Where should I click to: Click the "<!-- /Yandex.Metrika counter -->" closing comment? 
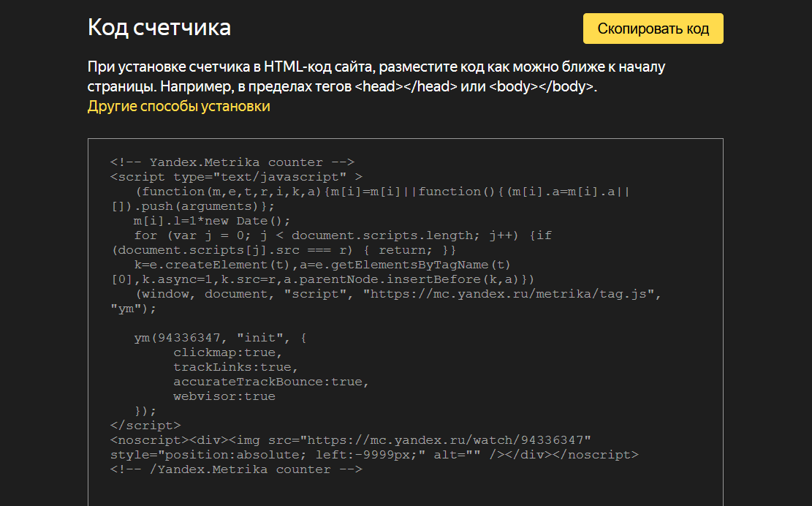pyautogui.click(x=236, y=469)
